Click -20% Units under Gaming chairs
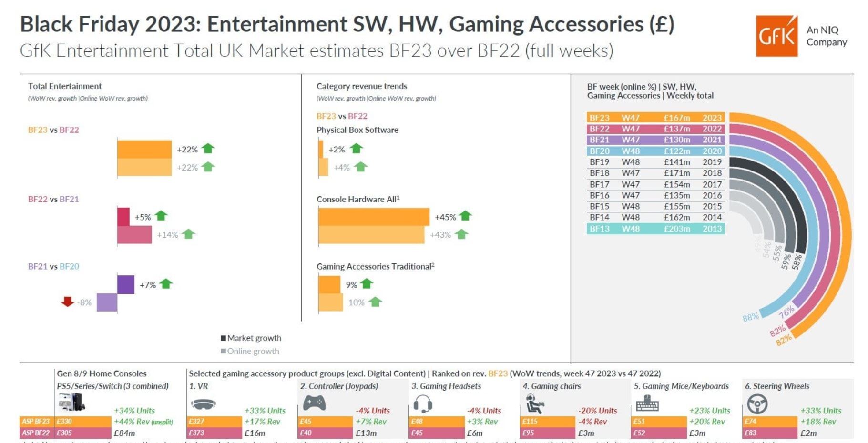Viewport: 868px width, 443px height. click(x=598, y=411)
